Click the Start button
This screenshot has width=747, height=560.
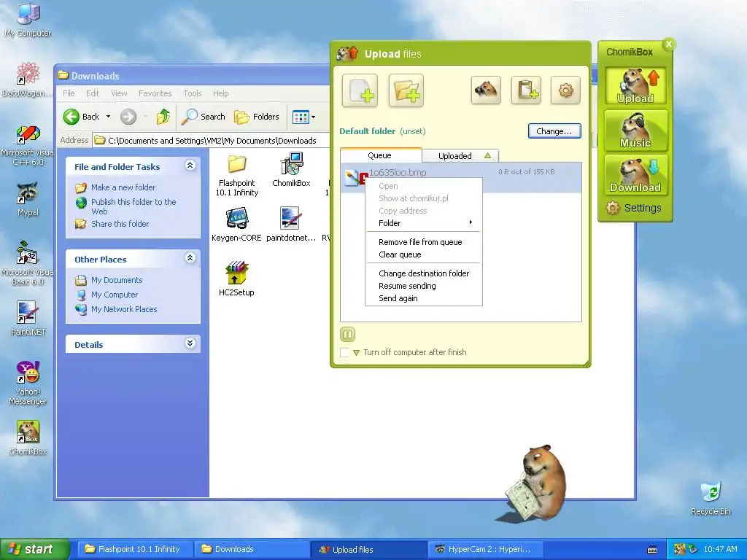coord(34,549)
